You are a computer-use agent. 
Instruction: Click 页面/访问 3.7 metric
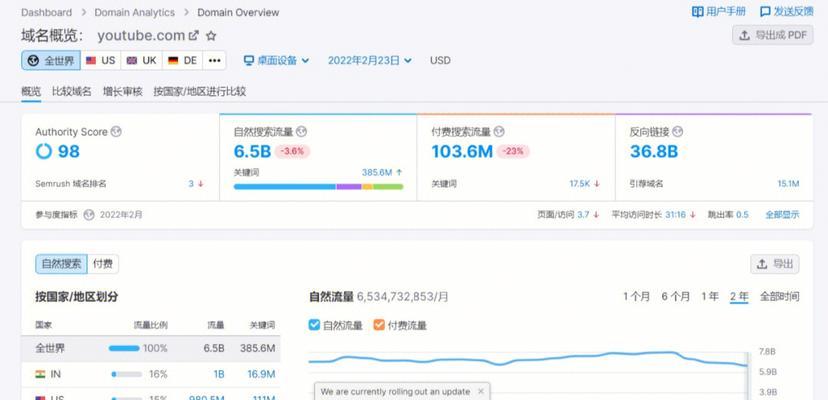pos(568,215)
